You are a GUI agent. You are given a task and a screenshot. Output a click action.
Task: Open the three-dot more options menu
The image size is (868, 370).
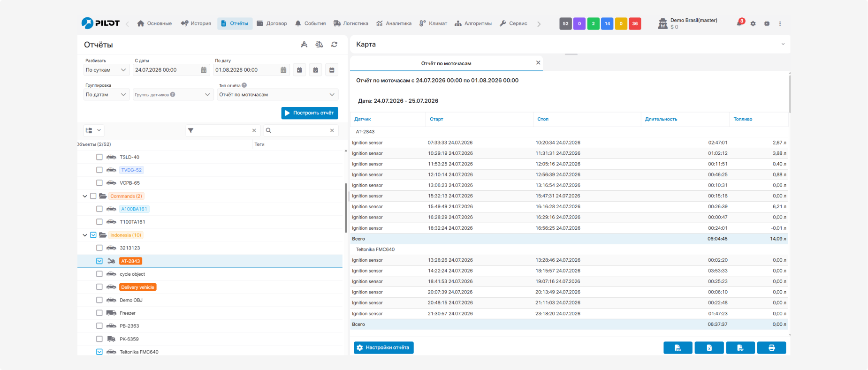tap(780, 23)
